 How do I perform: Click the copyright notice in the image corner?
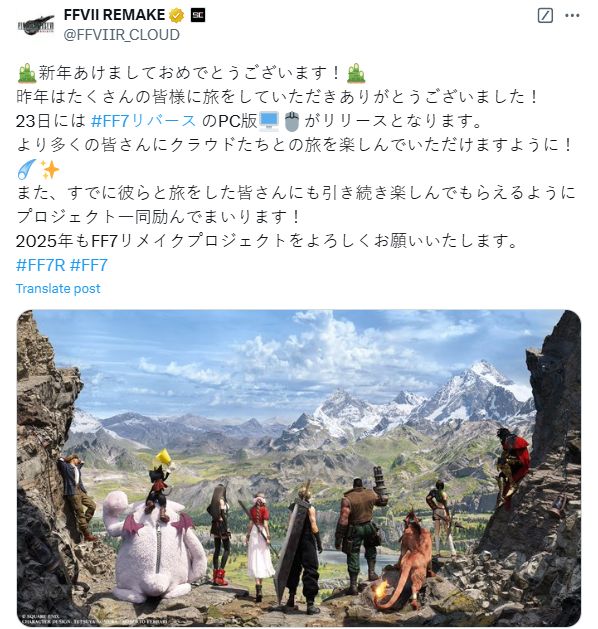95,619
